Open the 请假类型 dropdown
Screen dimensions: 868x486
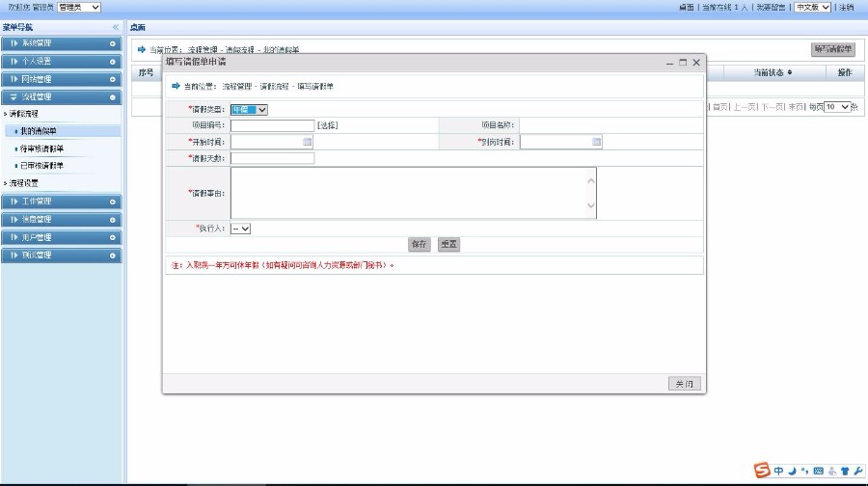coord(249,110)
